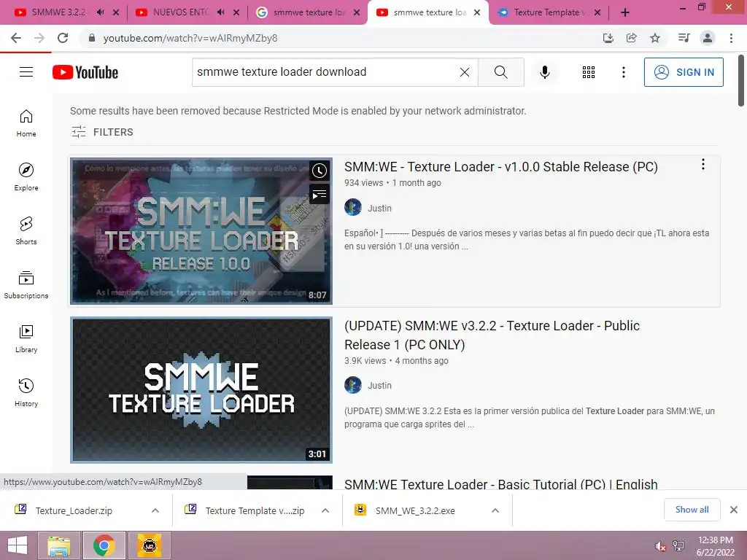Open SMM_WE_3.2.2.exe from downloads bar
This screenshot has width=747, height=560.
(x=415, y=510)
